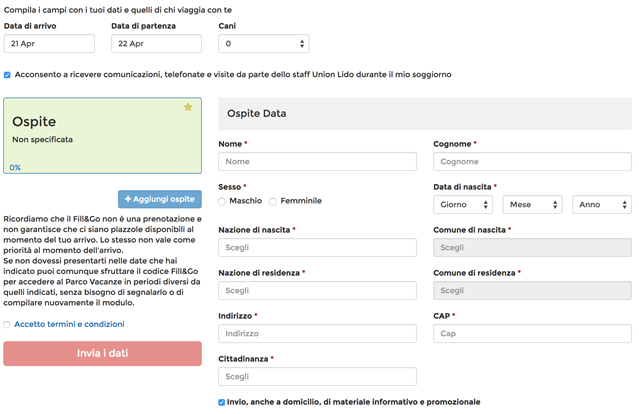
Task: Click the Indirizzo address field
Action: tap(317, 333)
